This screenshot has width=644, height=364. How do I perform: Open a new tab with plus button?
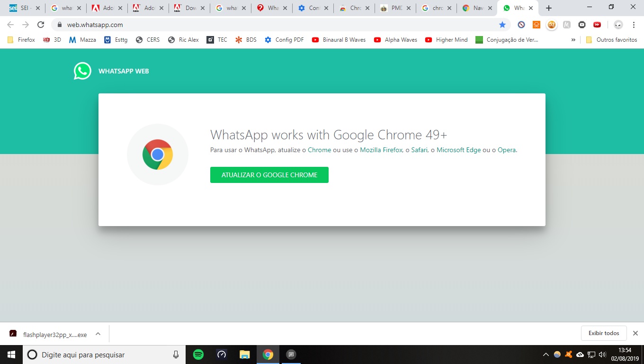[x=549, y=8]
